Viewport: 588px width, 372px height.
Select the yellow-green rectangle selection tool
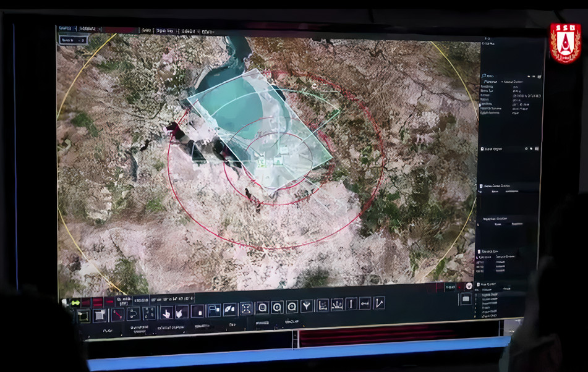point(83,316)
